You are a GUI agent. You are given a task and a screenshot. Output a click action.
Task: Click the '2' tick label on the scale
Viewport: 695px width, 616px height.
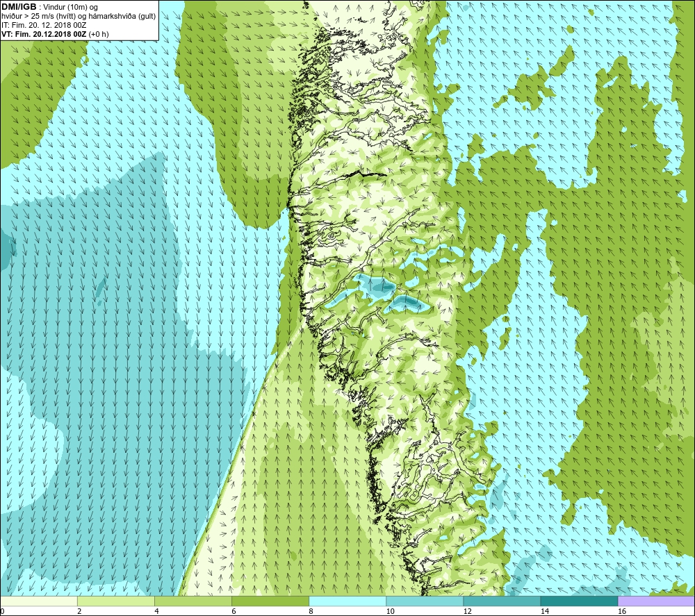79,612
